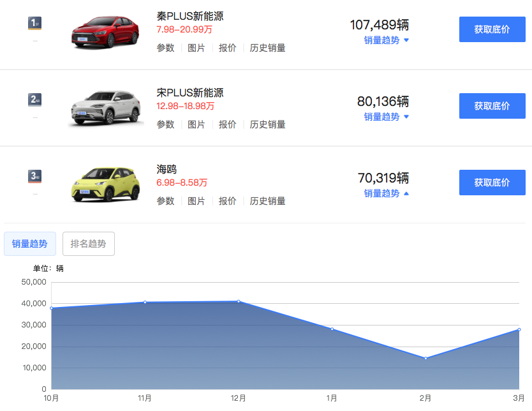View 参数 for 秦PLUS新能源
Image resolution: width=532 pixels, height=411 pixels.
pos(165,48)
